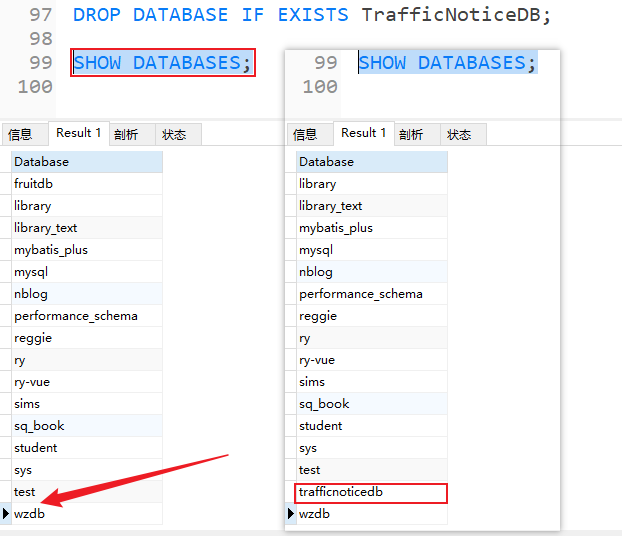Image resolution: width=622 pixels, height=536 pixels.
Task: Select trafficnoticedb row in right result
Action: click(372, 492)
